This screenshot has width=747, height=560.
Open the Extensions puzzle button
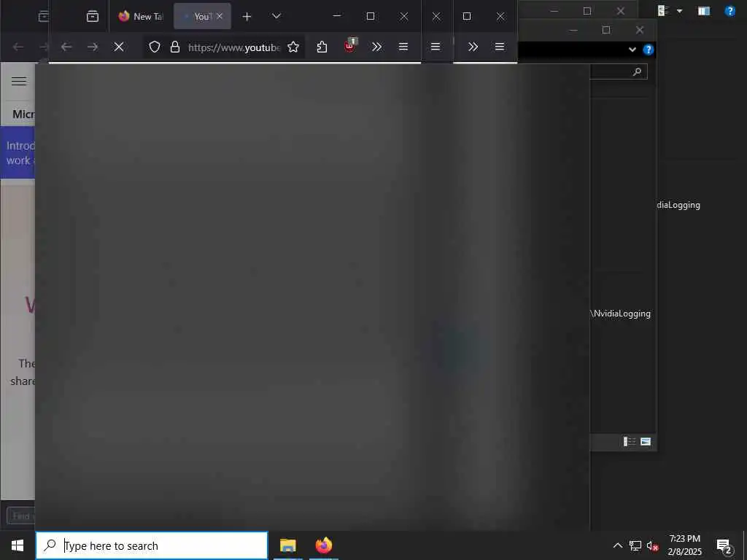click(322, 47)
